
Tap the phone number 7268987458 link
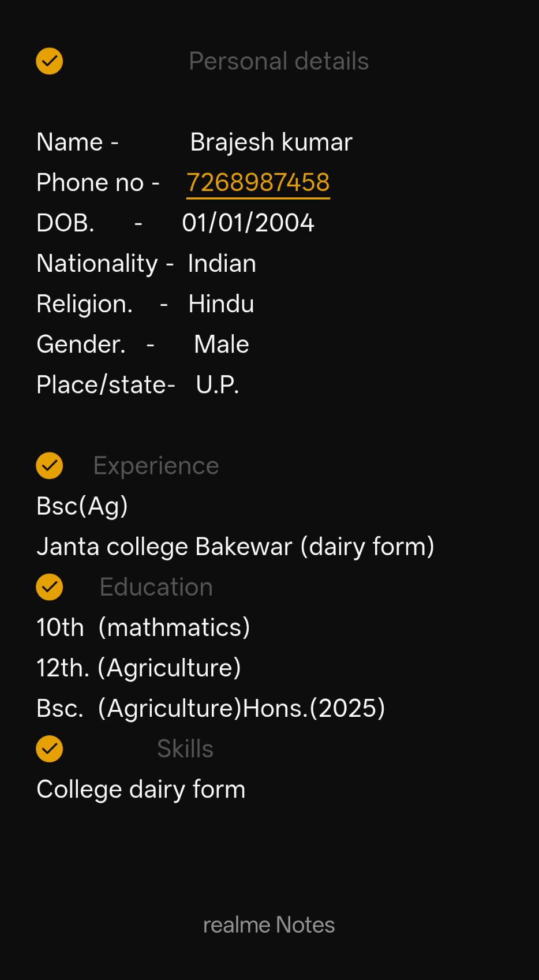[258, 183]
